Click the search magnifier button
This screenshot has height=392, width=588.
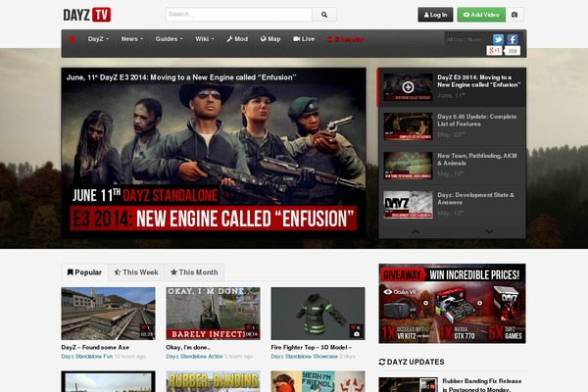pos(324,15)
